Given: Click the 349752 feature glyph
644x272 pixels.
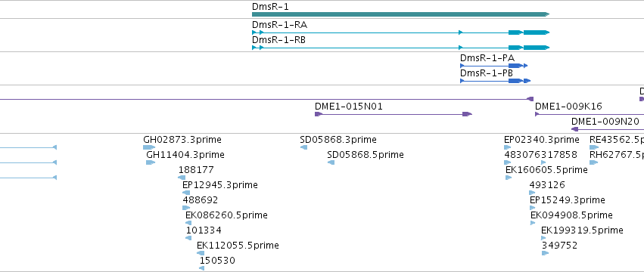Looking at the screenshot, I should pos(545,253).
